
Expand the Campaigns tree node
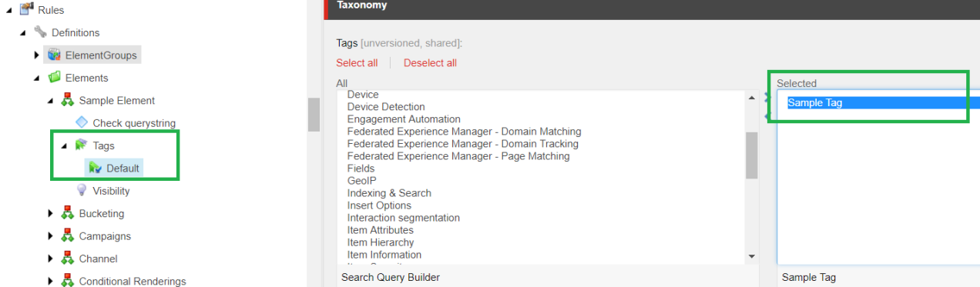(51, 236)
